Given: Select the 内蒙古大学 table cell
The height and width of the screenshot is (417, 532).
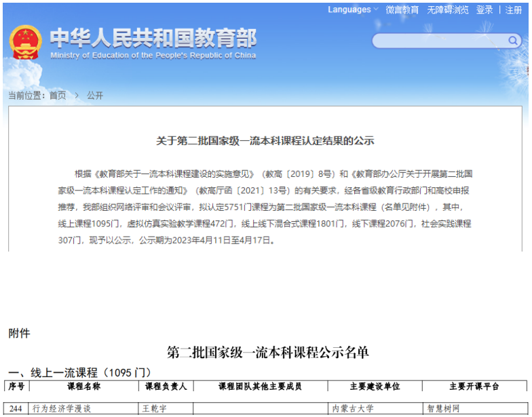Looking at the screenshot, I should click(x=352, y=408).
